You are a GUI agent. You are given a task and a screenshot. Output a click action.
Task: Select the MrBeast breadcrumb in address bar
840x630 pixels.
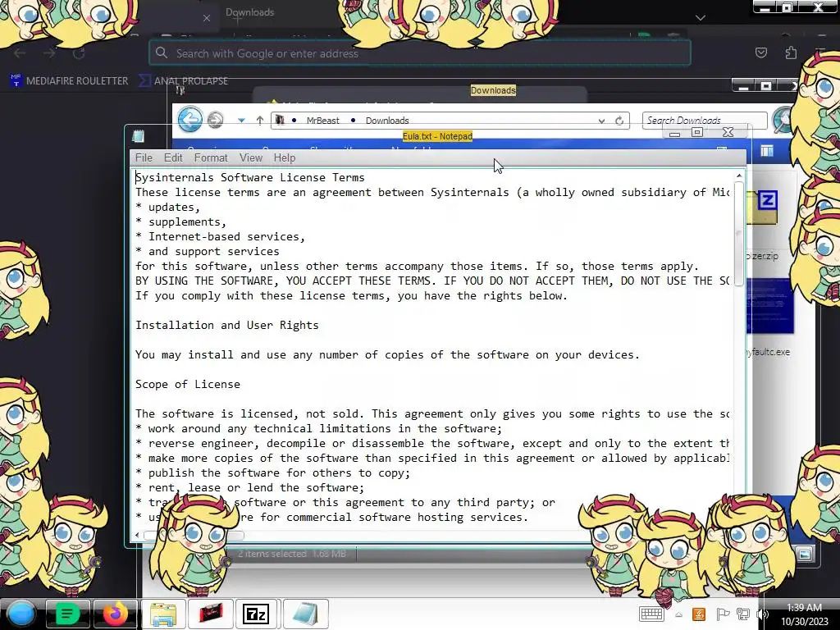point(322,121)
